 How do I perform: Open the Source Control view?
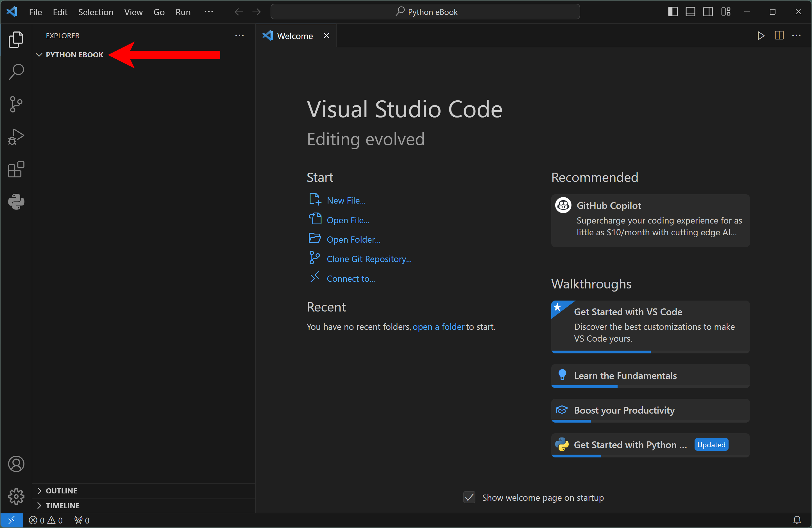16,104
